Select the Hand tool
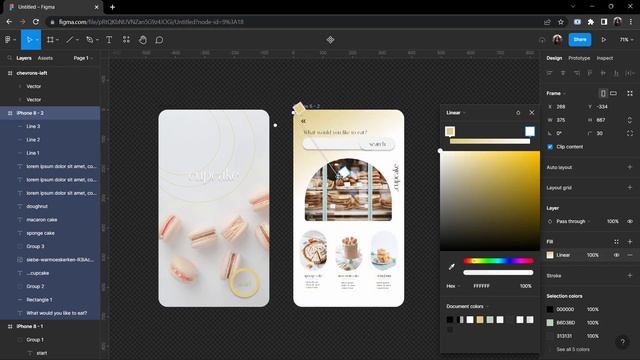Screen dimensions: 640x360 click(143, 40)
